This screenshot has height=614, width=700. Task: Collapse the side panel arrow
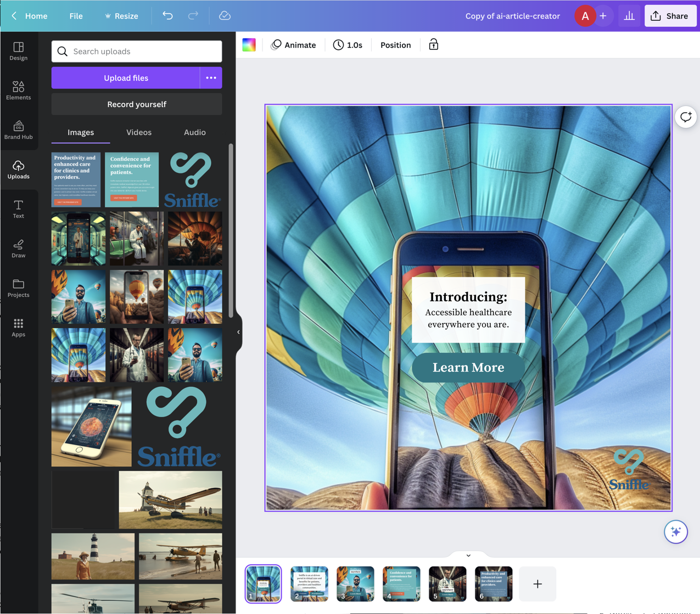pyautogui.click(x=238, y=332)
